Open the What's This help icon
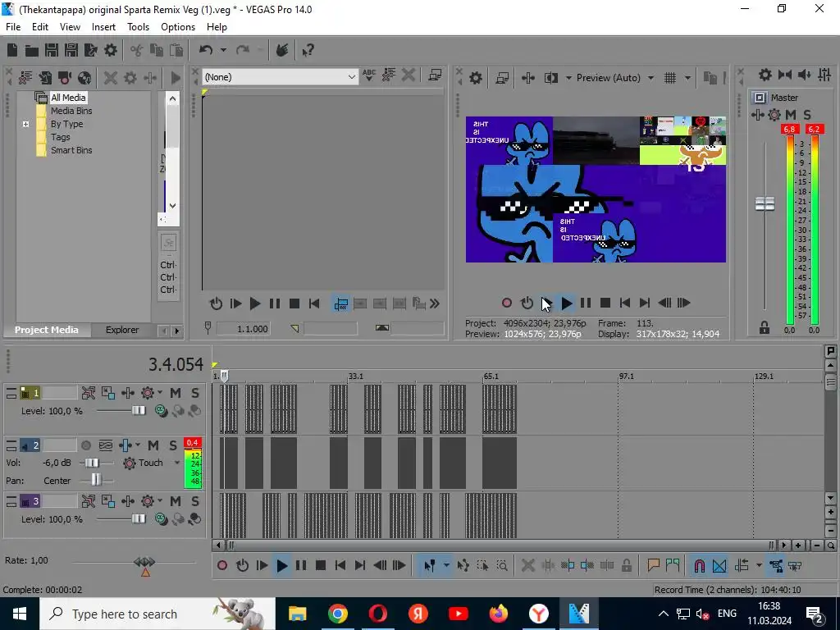 coord(308,50)
